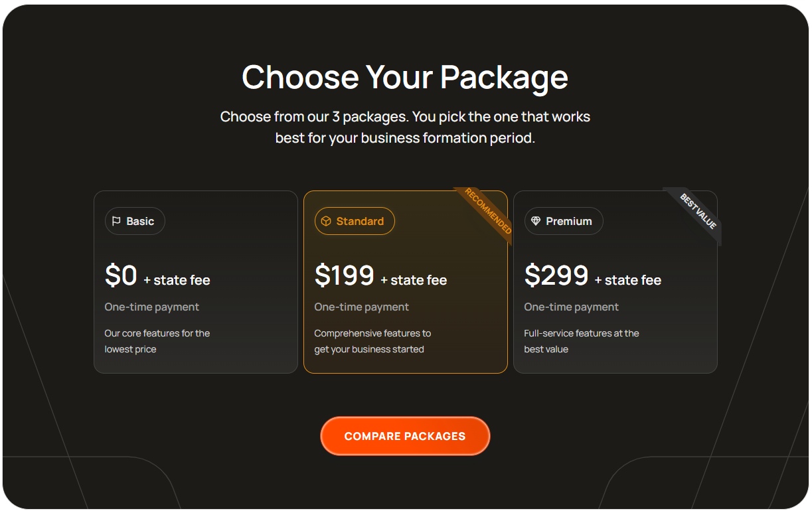Click the $0 price on the Basic card
The image size is (812, 515).
(121, 275)
